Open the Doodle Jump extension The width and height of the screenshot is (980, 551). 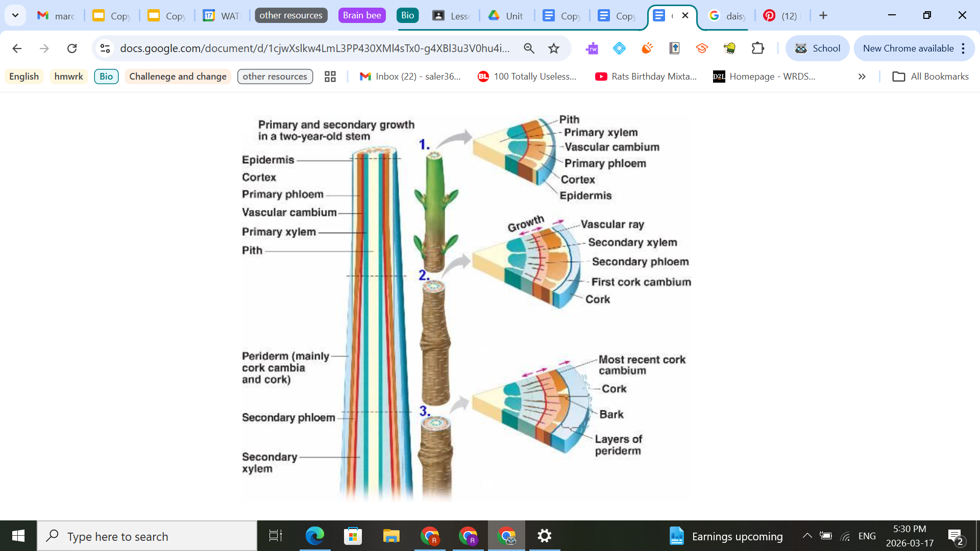pyautogui.click(x=730, y=48)
